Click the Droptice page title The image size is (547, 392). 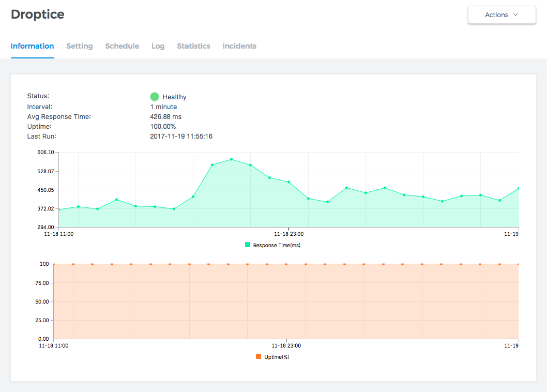38,14
